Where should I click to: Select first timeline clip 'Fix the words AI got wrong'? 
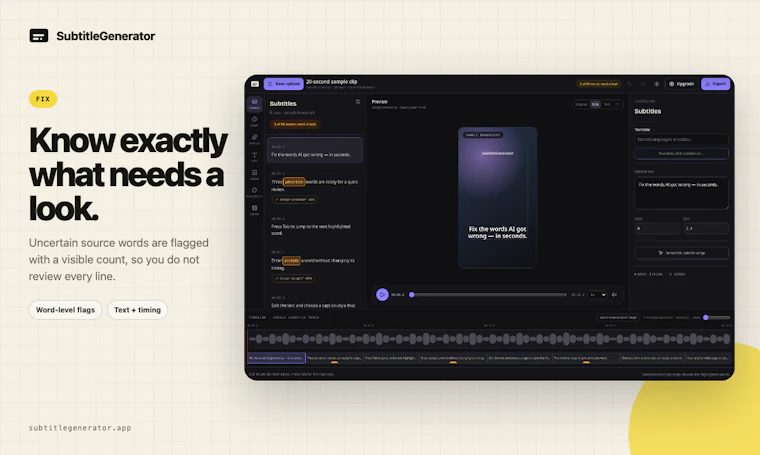click(276, 358)
